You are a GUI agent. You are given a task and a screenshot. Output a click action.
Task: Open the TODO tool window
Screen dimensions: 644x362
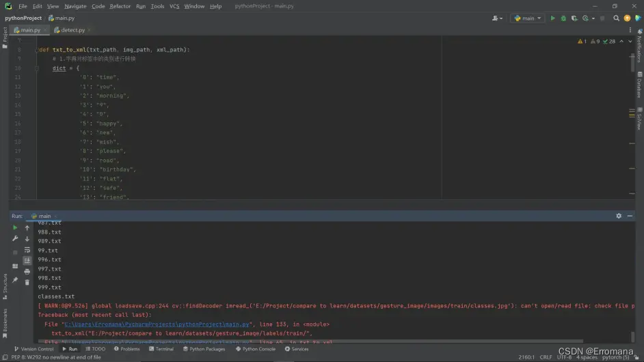tap(95, 349)
